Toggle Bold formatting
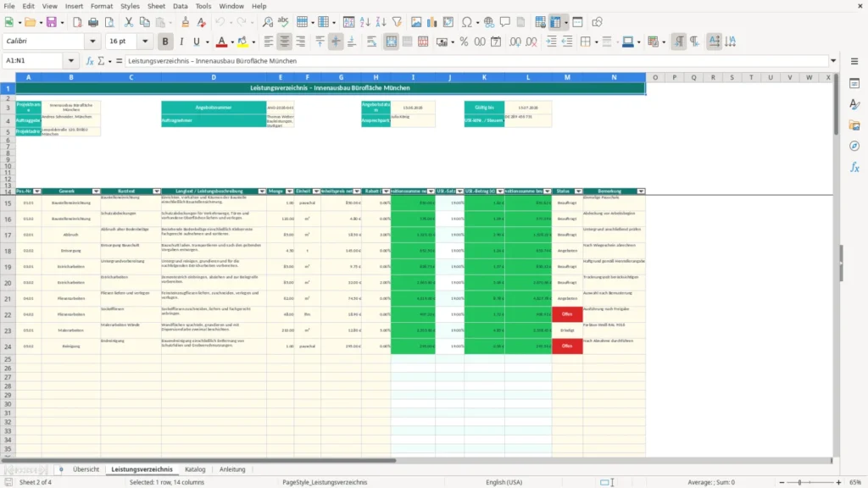The image size is (868, 488). pyautogui.click(x=165, y=42)
